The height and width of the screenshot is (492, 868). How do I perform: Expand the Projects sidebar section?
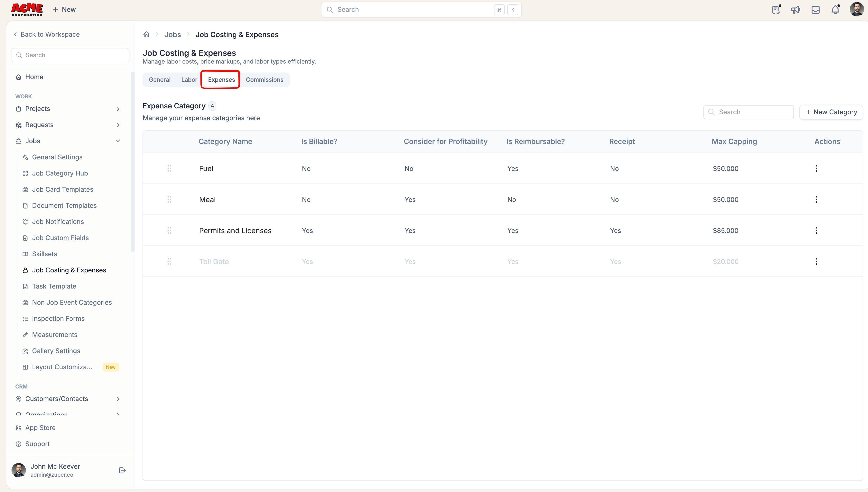(x=118, y=109)
